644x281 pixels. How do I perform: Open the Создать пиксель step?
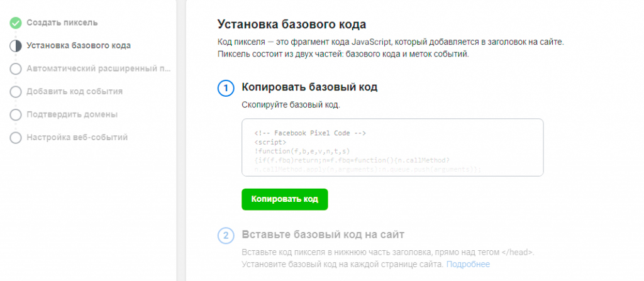coord(62,23)
